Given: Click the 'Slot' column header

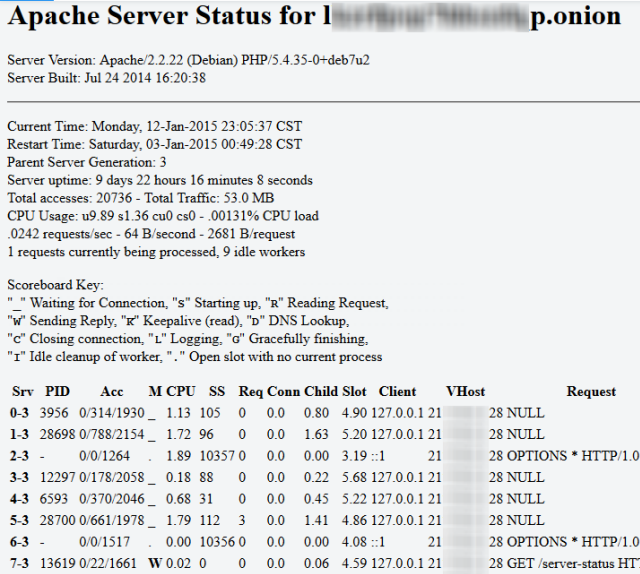Looking at the screenshot, I should [x=354, y=392].
